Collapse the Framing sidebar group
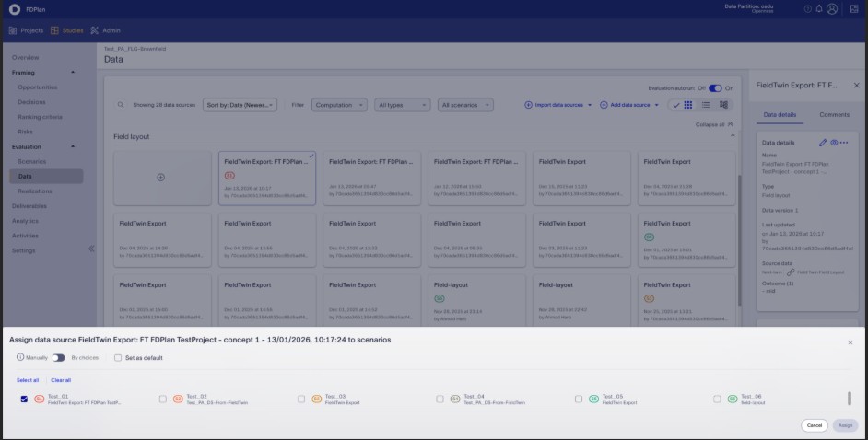 (x=73, y=73)
